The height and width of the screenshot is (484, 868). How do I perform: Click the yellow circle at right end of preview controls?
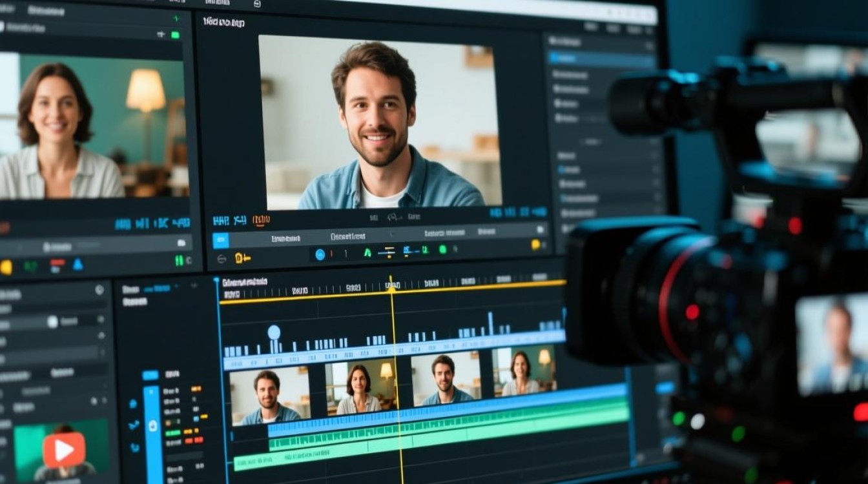tap(535, 245)
